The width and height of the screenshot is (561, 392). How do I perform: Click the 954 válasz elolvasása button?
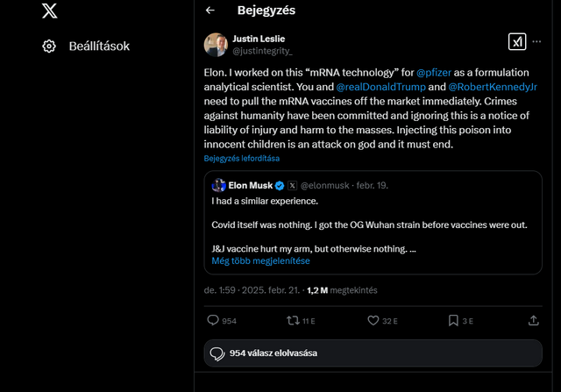pos(273,353)
